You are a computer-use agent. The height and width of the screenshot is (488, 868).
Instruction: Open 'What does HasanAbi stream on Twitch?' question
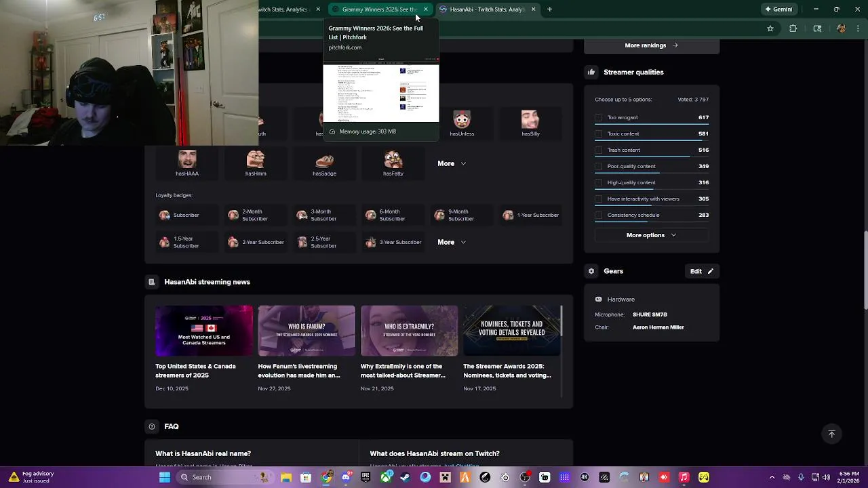(435, 453)
